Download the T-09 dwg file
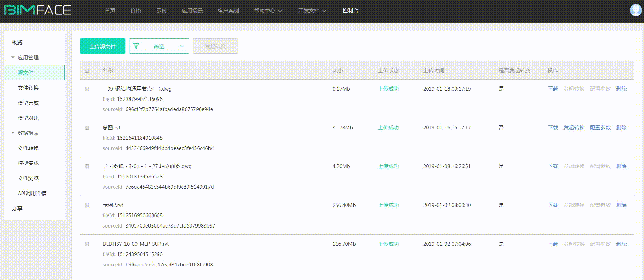The image size is (644, 280). [x=553, y=89]
